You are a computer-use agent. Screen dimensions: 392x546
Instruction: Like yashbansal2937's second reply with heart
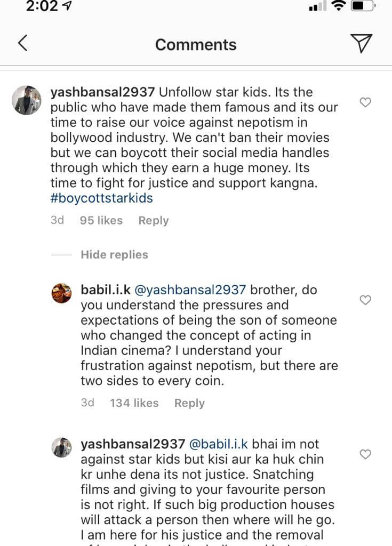(365, 454)
